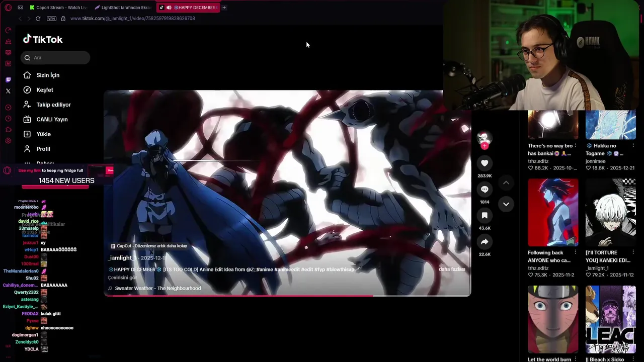Open the GX Corner news sidebar icon
The image size is (644, 362).
coord(8,53)
